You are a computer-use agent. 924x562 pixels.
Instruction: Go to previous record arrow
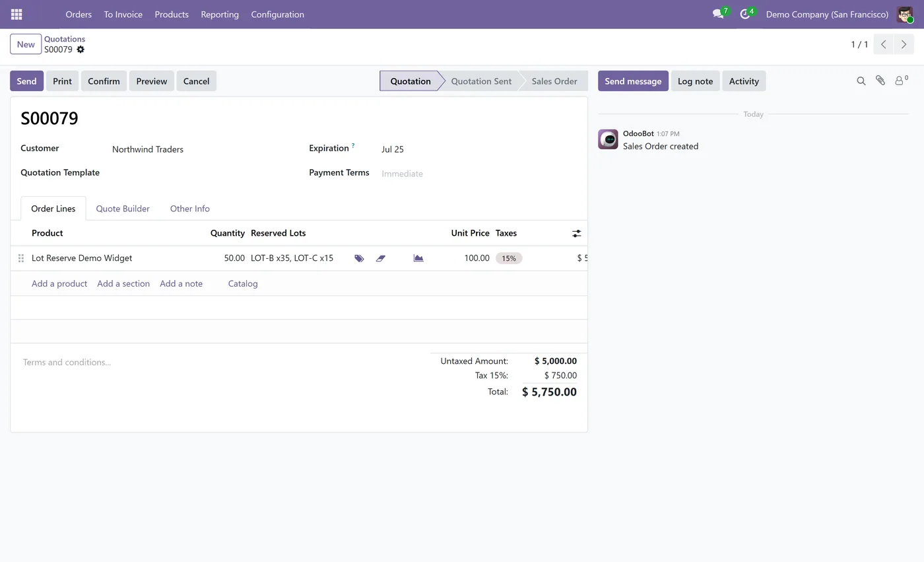pos(883,44)
